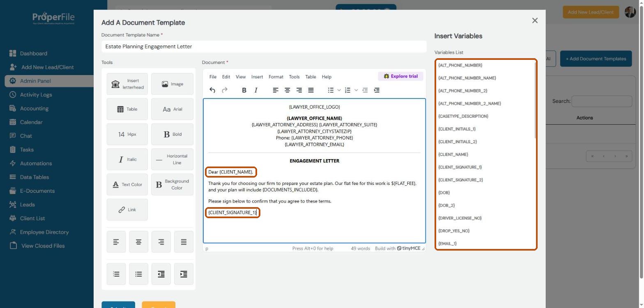
Task: Toggle bold in the editor toolbar
Action: pos(244,90)
